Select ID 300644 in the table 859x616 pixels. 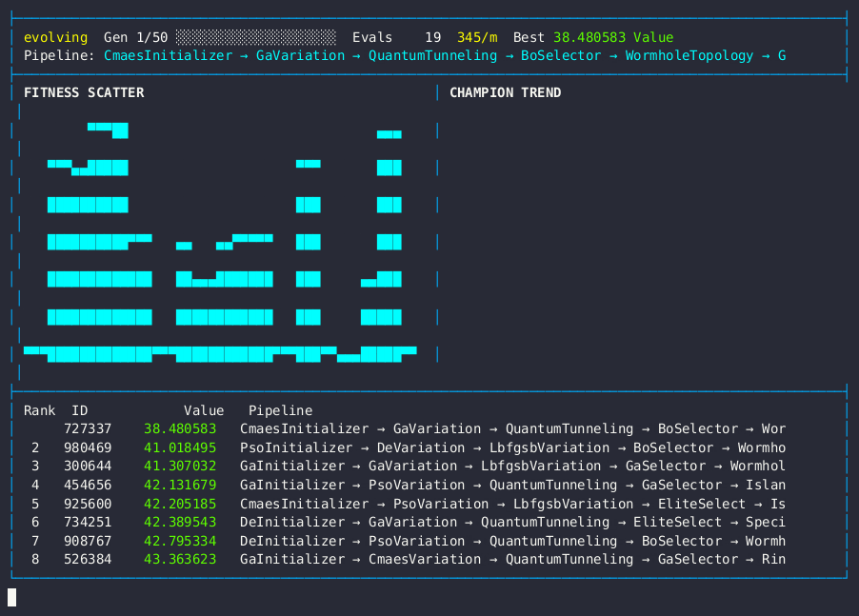pyautogui.click(x=88, y=466)
